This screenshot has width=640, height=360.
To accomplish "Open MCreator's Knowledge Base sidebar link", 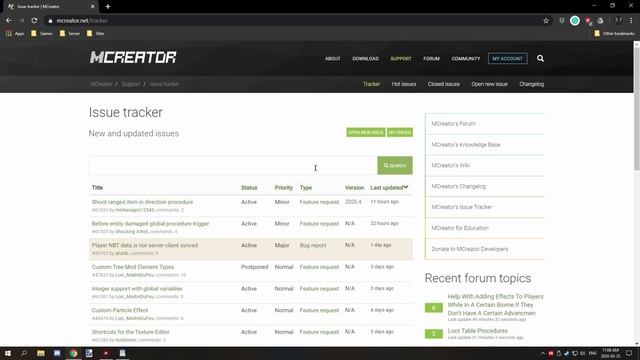I will pyautogui.click(x=466, y=144).
